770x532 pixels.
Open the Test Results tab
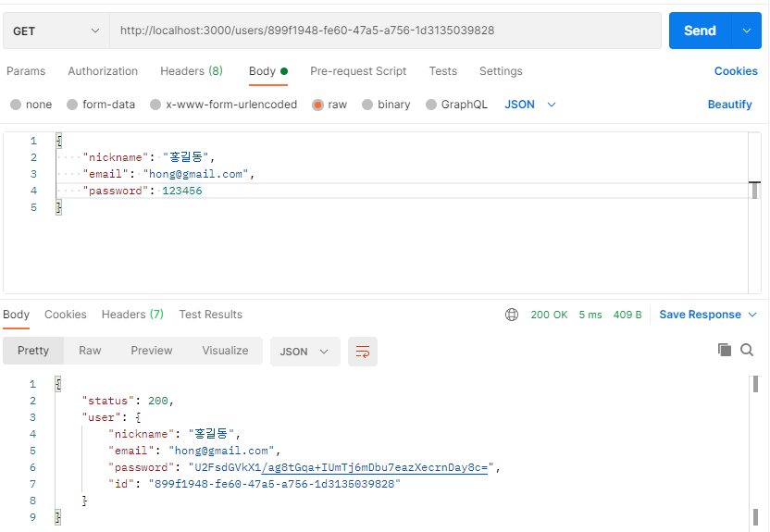click(x=211, y=315)
